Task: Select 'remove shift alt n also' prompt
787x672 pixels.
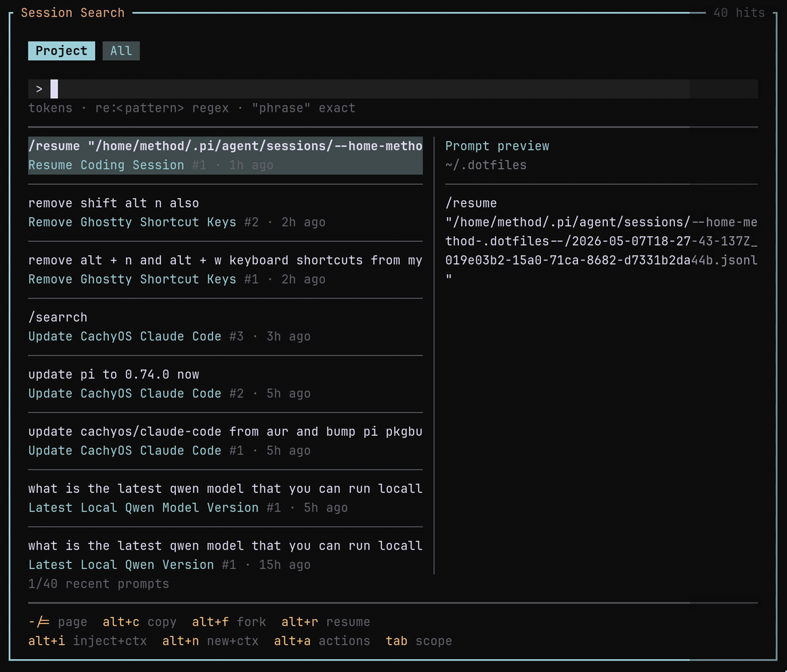Action: [x=114, y=203]
